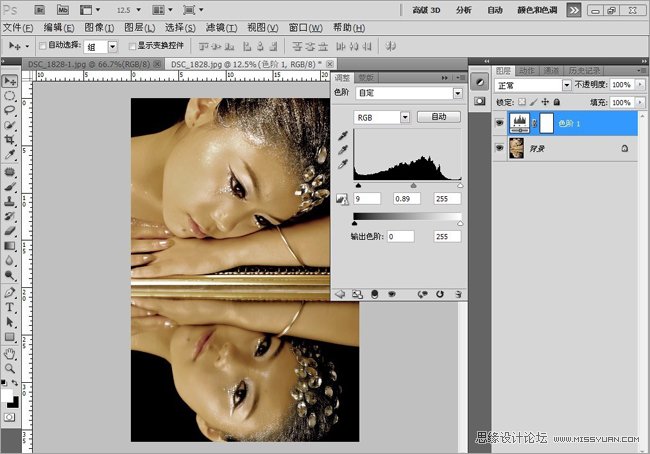
Task: Click the black point eyedropper in Levels
Action: pyautogui.click(x=345, y=137)
